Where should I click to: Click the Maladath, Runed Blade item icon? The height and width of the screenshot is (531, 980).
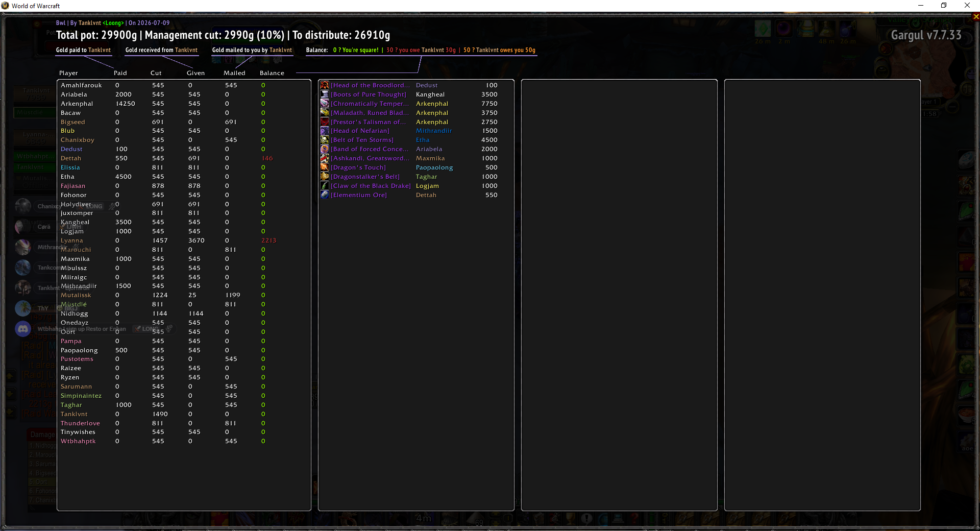(325, 113)
